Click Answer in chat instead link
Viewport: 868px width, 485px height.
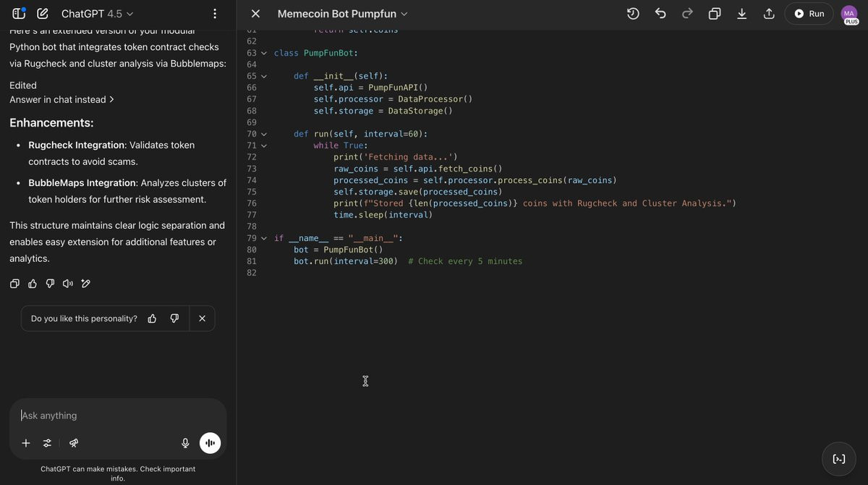[x=61, y=100]
